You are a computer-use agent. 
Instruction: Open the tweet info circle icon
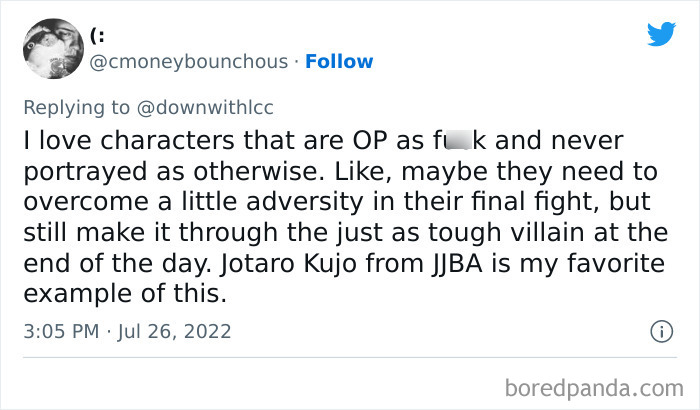click(661, 331)
